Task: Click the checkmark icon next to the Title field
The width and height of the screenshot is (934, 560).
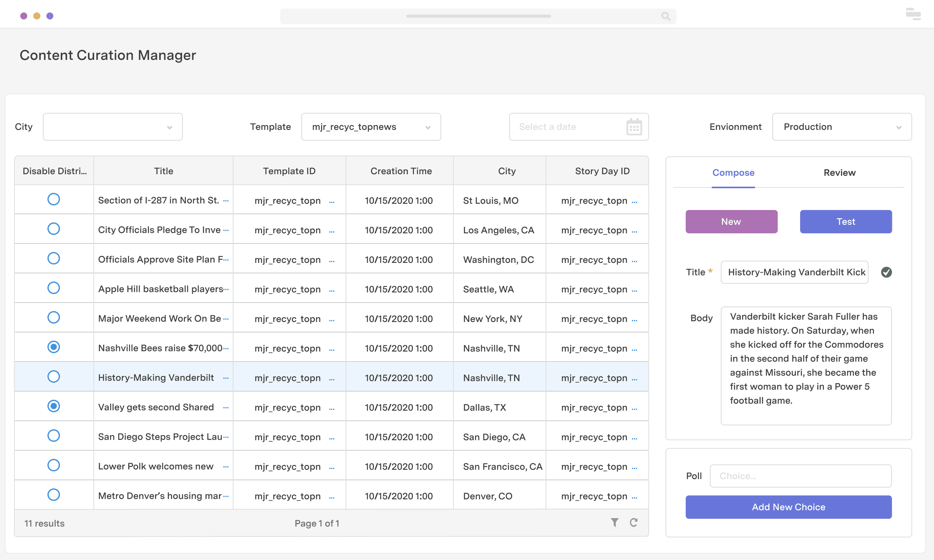Action: (887, 272)
